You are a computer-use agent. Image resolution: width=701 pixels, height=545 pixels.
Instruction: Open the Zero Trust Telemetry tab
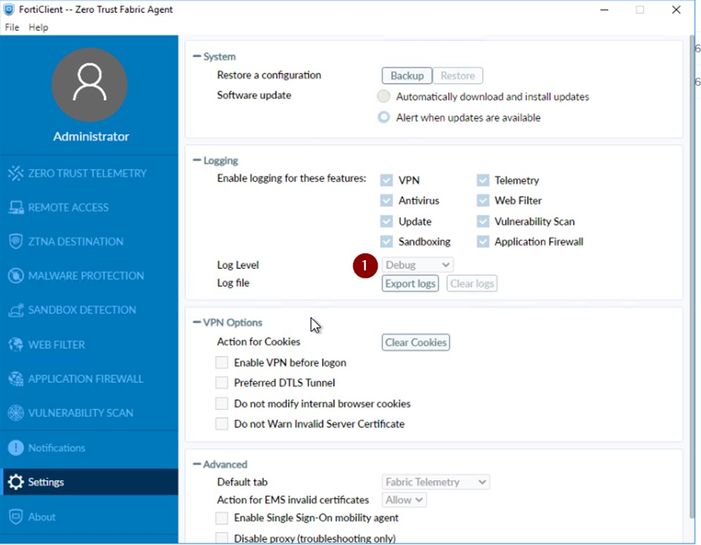click(89, 173)
